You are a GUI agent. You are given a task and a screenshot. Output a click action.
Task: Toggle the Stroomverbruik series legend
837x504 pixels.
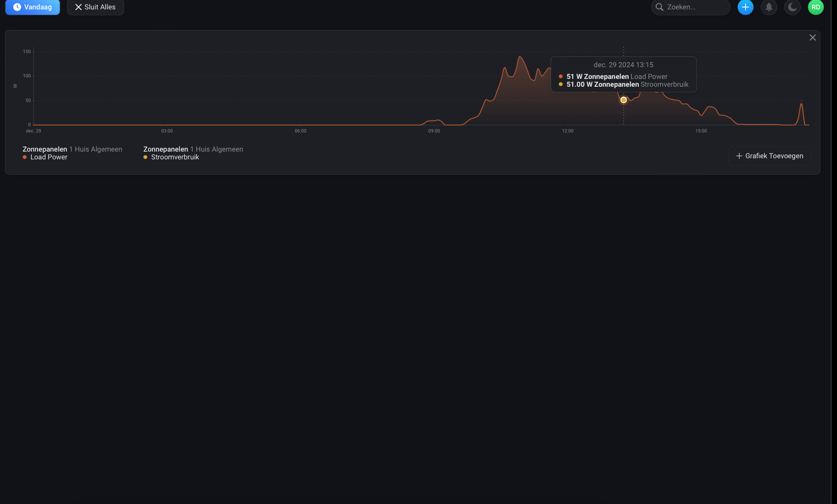coord(175,157)
